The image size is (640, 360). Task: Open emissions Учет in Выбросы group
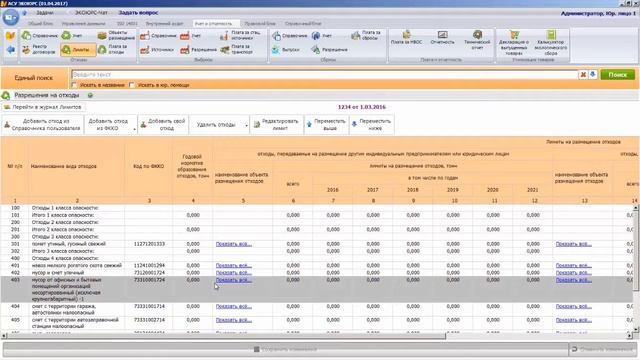191,36
